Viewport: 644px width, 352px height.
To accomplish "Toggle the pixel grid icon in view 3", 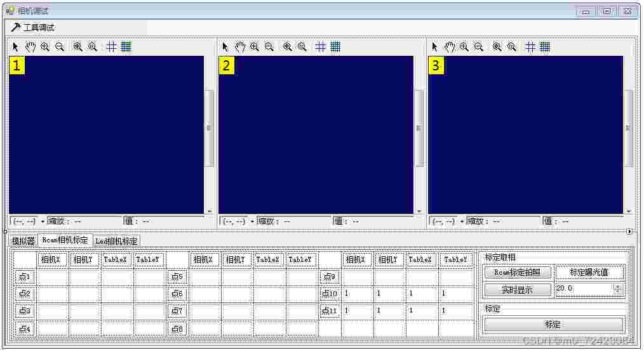I will pyautogui.click(x=530, y=47).
